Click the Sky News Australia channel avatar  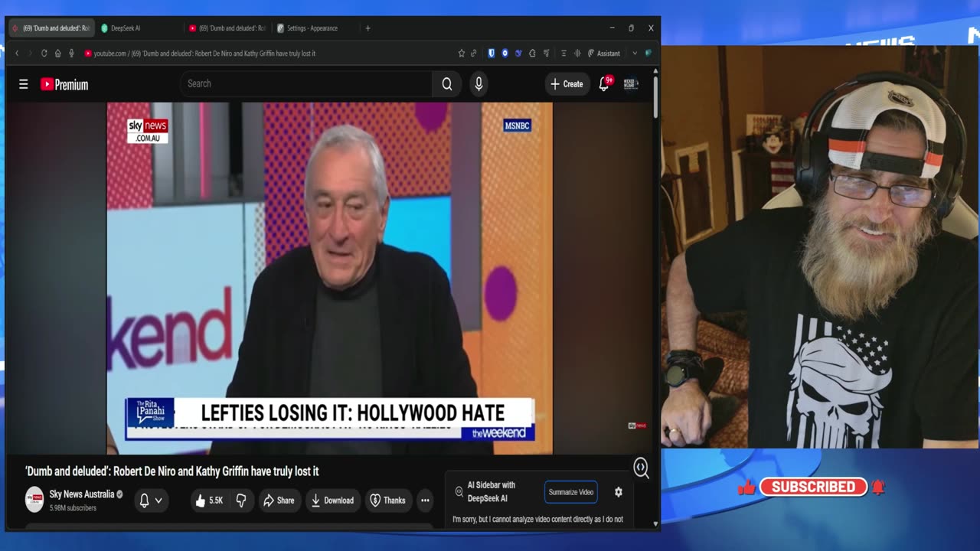coord(34,500)
